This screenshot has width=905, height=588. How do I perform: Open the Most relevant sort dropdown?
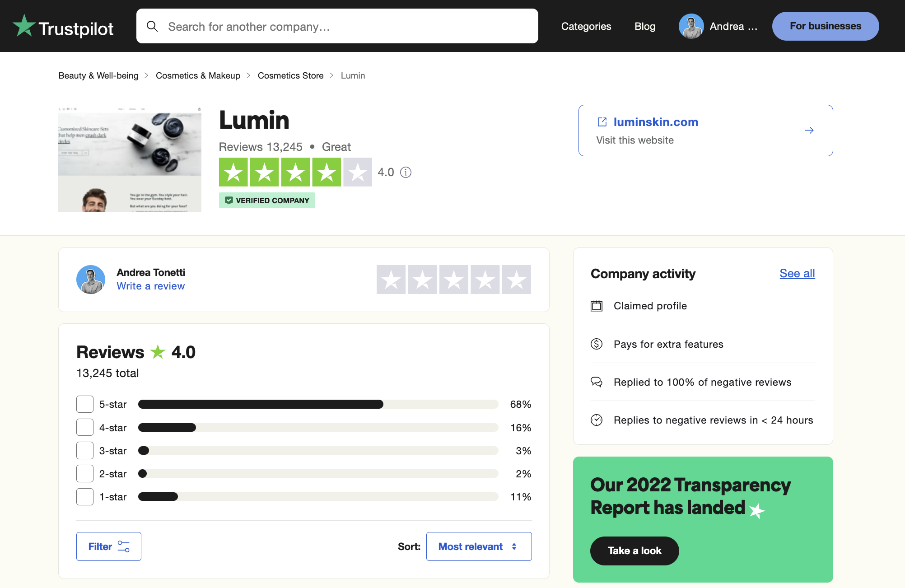coord(479,546)
